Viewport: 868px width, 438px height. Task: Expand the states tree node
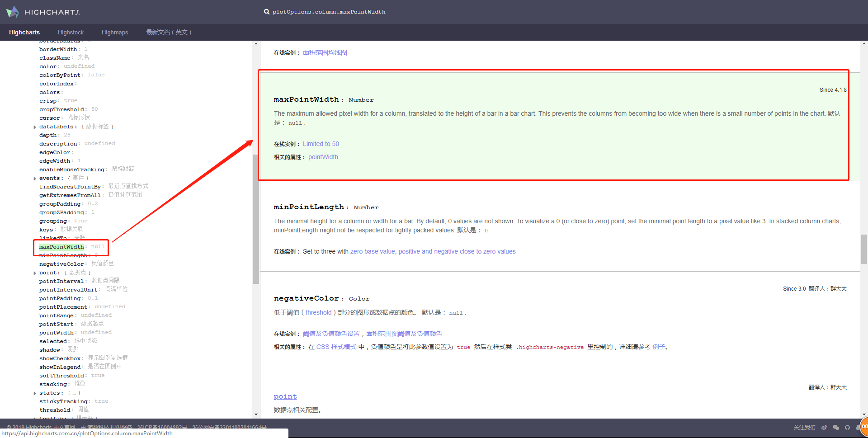click(35, 393)
